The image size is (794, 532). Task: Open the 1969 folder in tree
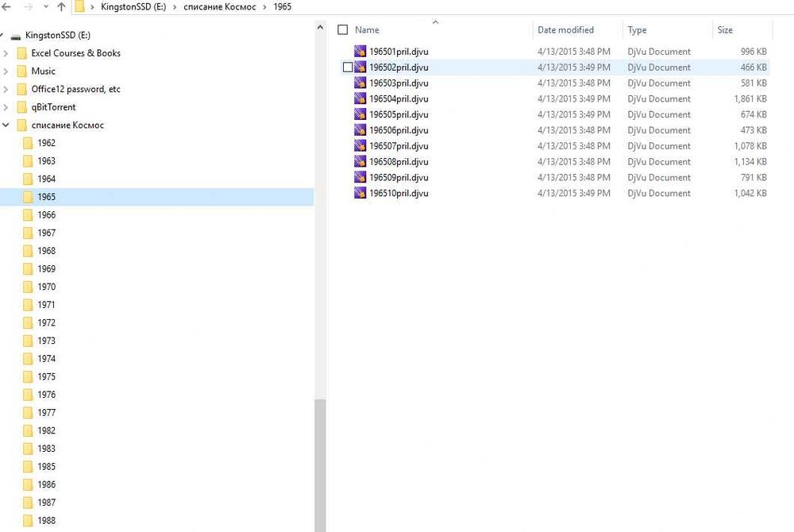[x=46, y=268]
